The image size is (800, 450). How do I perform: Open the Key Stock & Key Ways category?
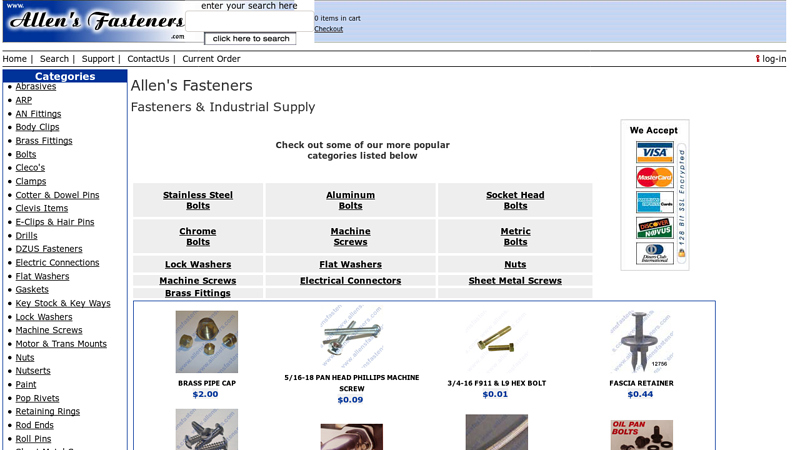click(x=63, y=303)
